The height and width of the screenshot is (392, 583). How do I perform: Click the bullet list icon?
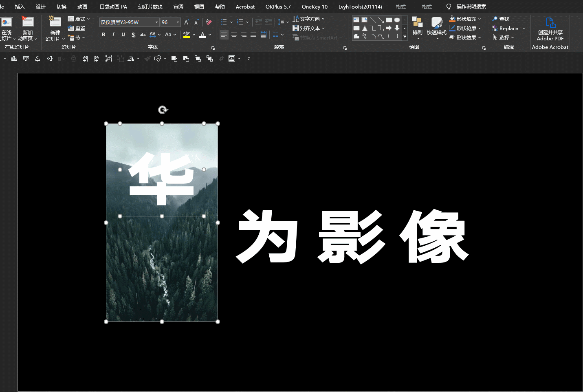[224, 22]
